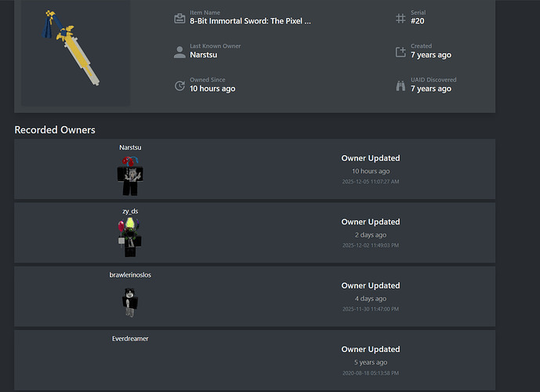Click the UAID Discovered binoculars icon
The height and width of the screenshot is (392, 540).
click(x=400, y=85)
